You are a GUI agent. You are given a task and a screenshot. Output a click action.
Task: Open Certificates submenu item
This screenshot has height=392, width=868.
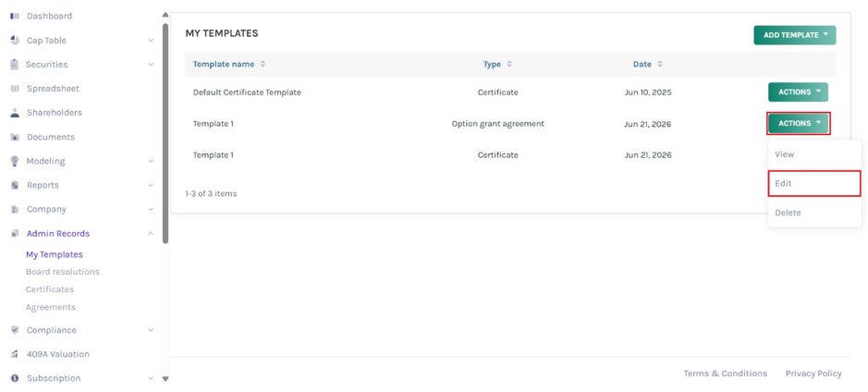pyautogui.click(x=50, y=289)
